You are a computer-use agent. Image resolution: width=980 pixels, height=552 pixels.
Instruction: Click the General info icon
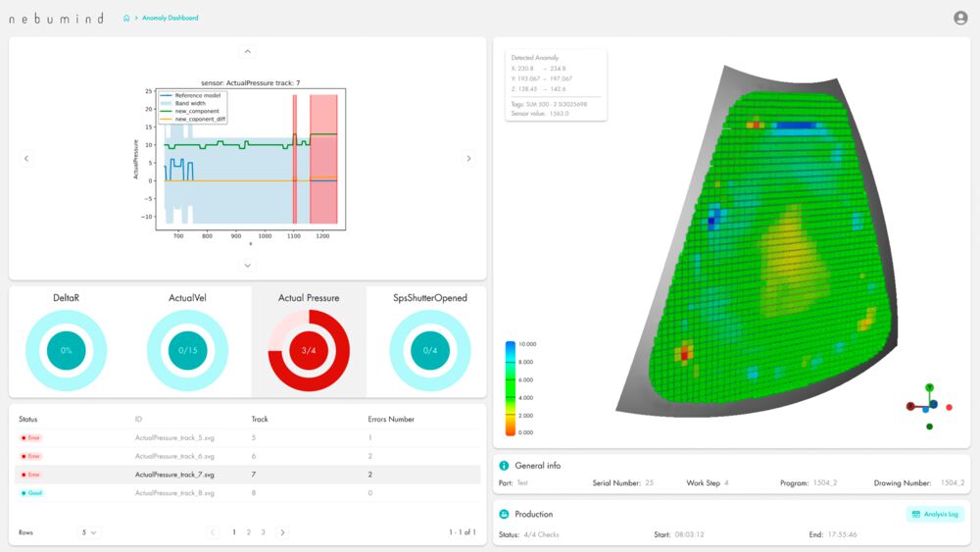pos(505,466)
